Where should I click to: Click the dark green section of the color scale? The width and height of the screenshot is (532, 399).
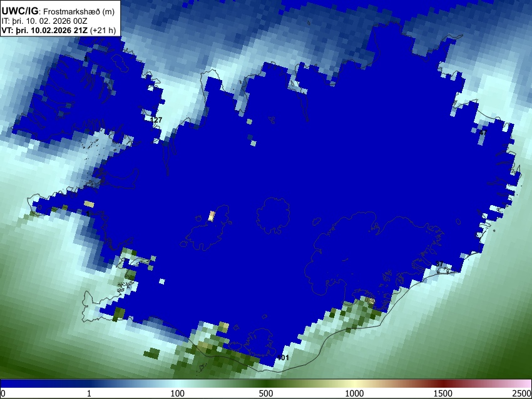click(266, 384)
